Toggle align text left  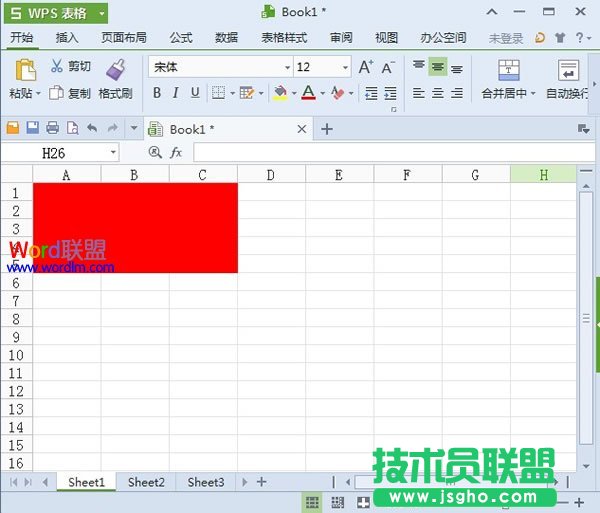point(419,93)
